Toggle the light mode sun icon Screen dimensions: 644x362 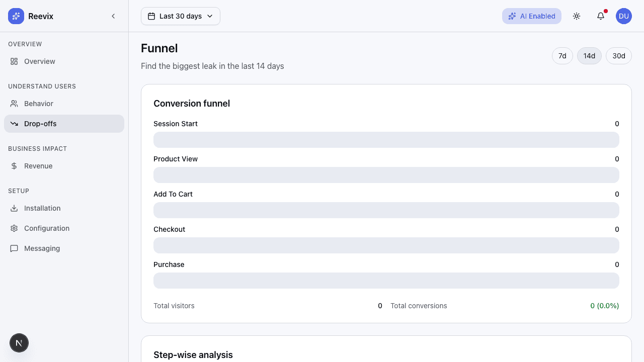tap(577, 16)
